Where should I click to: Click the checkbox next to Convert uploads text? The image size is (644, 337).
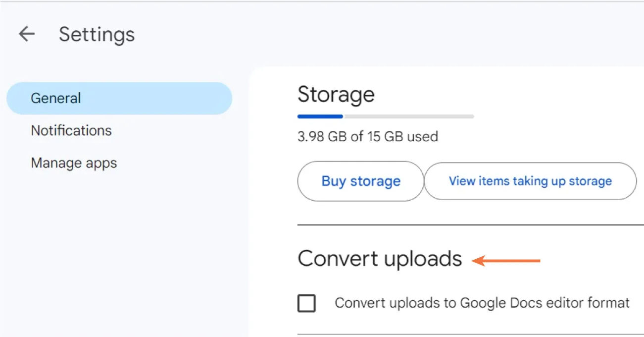click(x=306, y=303)
